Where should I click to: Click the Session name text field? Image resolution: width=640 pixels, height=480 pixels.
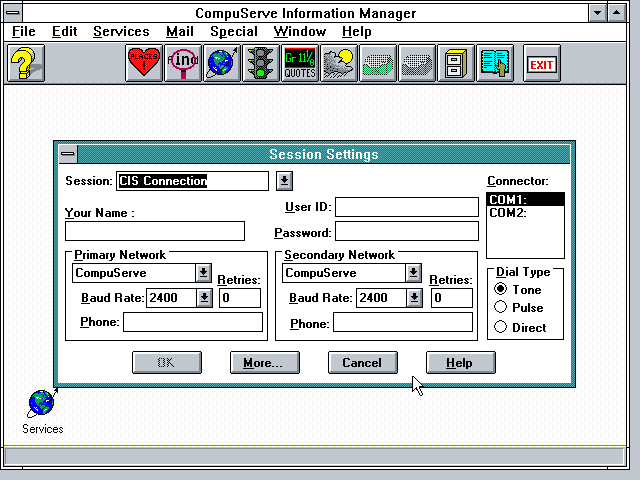point(192,181)
